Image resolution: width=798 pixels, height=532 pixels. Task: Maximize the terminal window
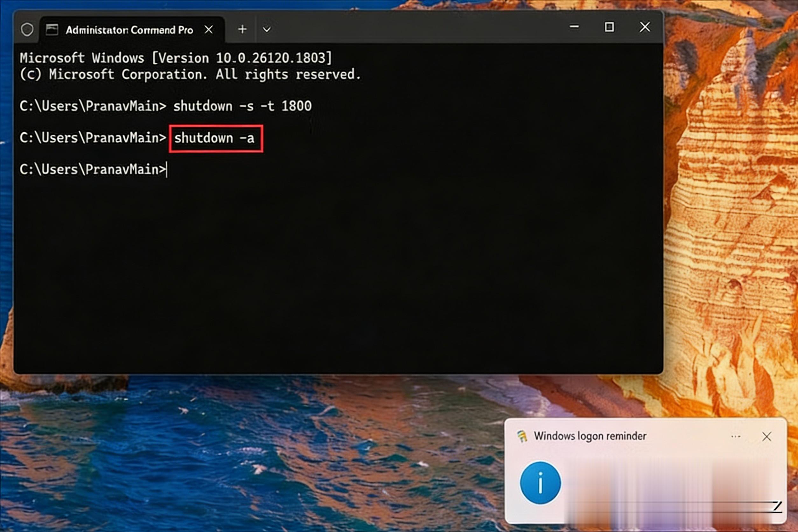tap(609, 27)
